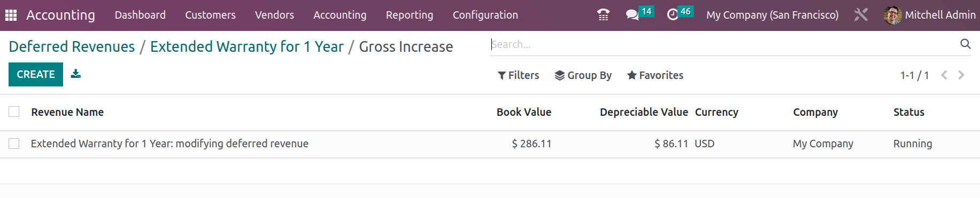980x198 pixels.
Task: Click the CREATE button
Action: click(x=36, y=74)
